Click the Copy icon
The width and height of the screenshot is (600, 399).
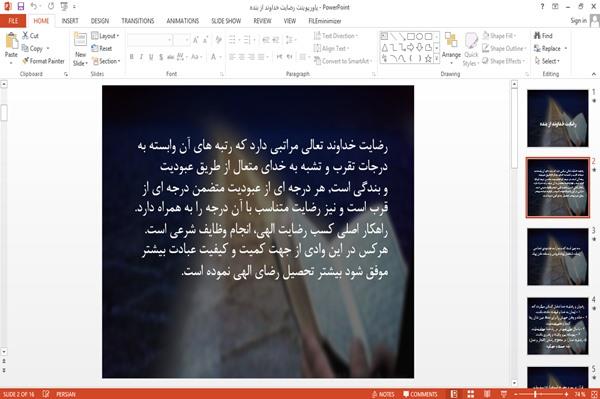pyautogui.click(x=25, y=48)
